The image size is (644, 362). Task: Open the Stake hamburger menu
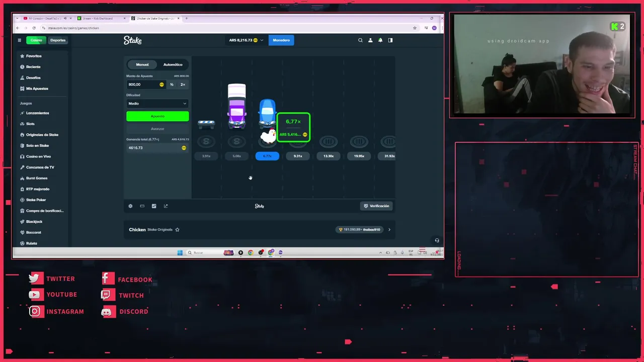click(x=19, y=40)
